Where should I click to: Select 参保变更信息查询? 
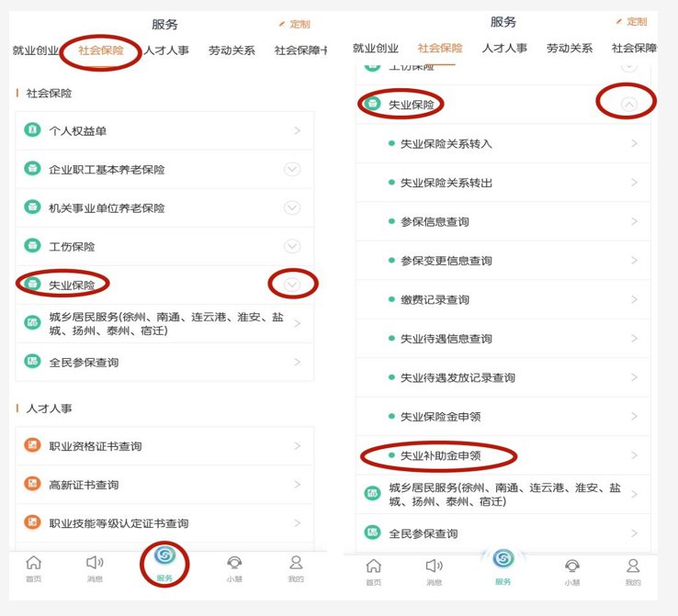(x=503, y=261)
